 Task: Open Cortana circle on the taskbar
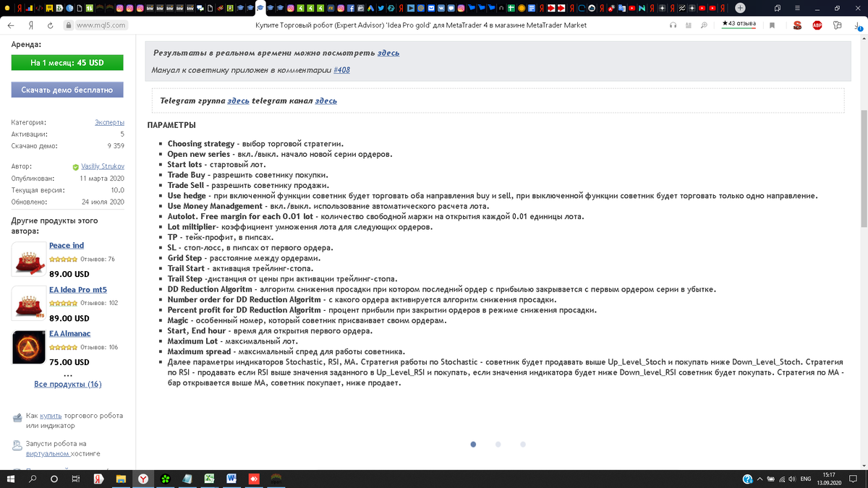[x=54, y=479]
